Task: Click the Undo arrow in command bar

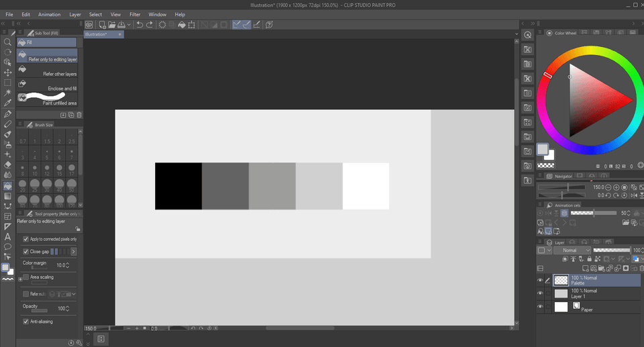Action: pyautogui.click(x=140, y=25)
